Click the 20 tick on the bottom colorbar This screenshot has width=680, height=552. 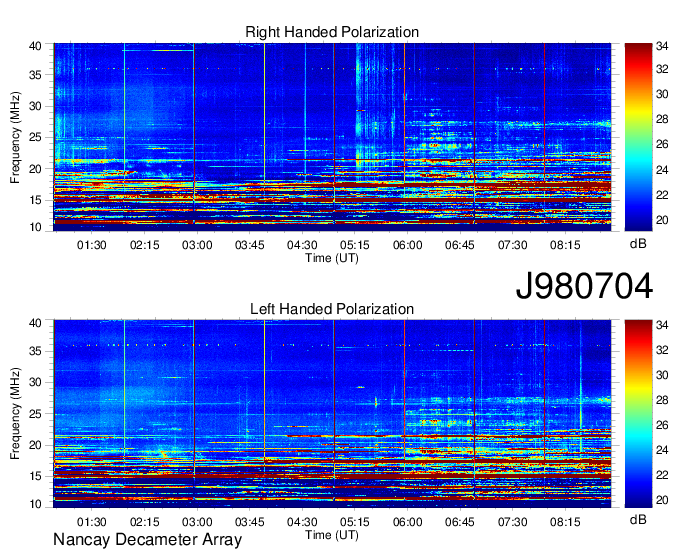pos(662,500)
